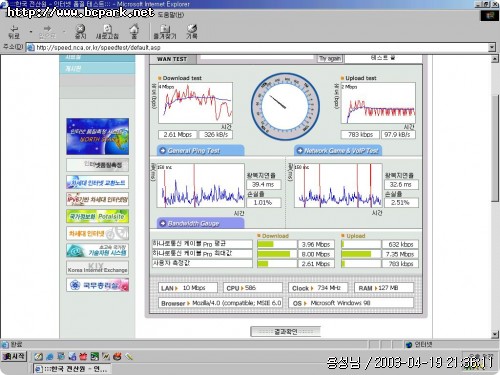
Task: Select the WAN TEST tab
Action: [172, 59]
